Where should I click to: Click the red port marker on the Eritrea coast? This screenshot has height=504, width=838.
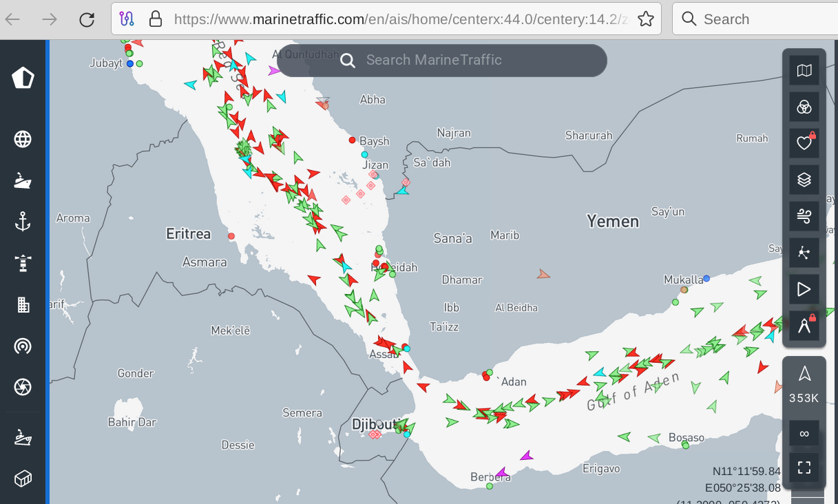[x=231, y=236]
